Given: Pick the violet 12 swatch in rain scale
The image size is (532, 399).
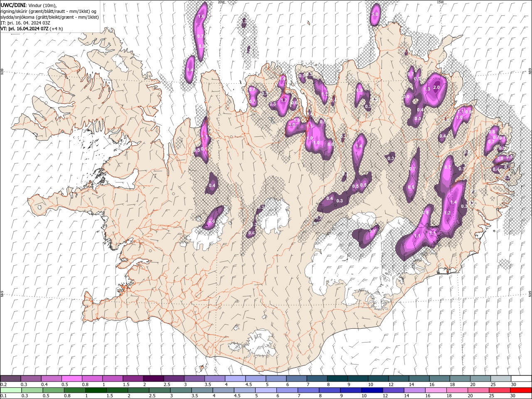Looking at the screenshot, I should coord(393,390).
